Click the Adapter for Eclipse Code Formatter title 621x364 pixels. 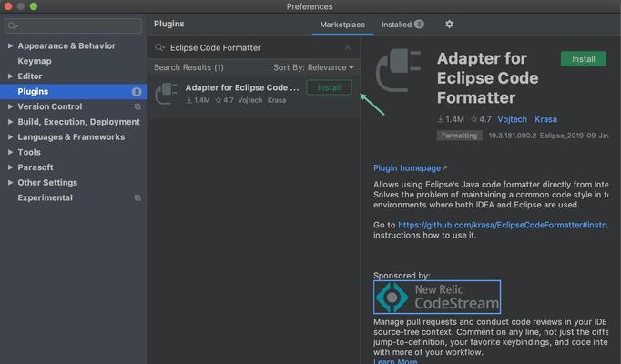point(487,78)
